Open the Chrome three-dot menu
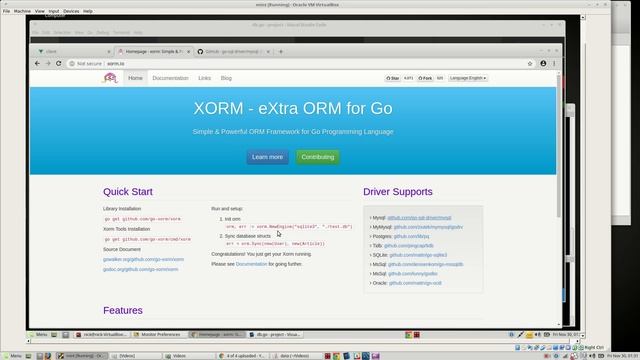This screenshot has height=360, width=640. pyautogui.click(x=554, y=64)
